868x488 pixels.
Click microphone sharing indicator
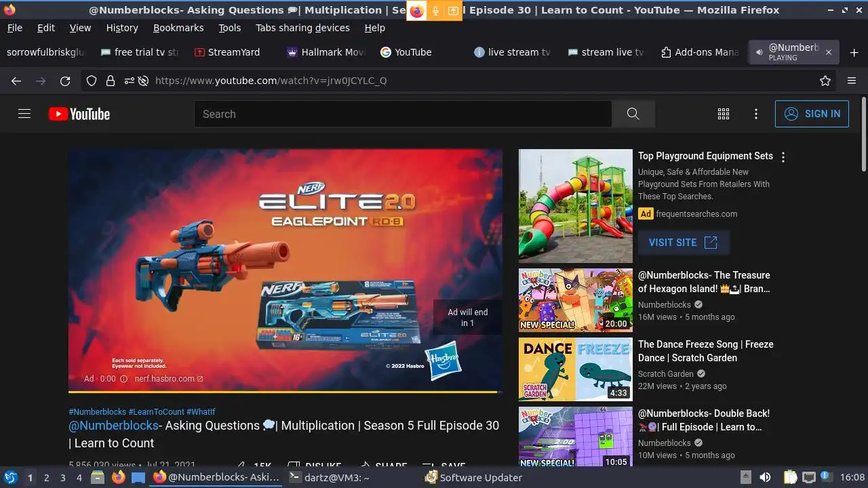coord(435,11)
